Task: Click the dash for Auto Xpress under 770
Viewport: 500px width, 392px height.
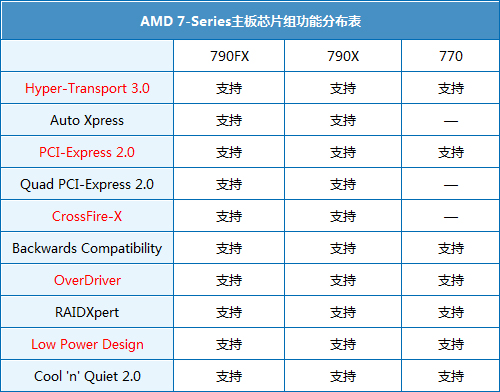Action: tap(451, 121)
